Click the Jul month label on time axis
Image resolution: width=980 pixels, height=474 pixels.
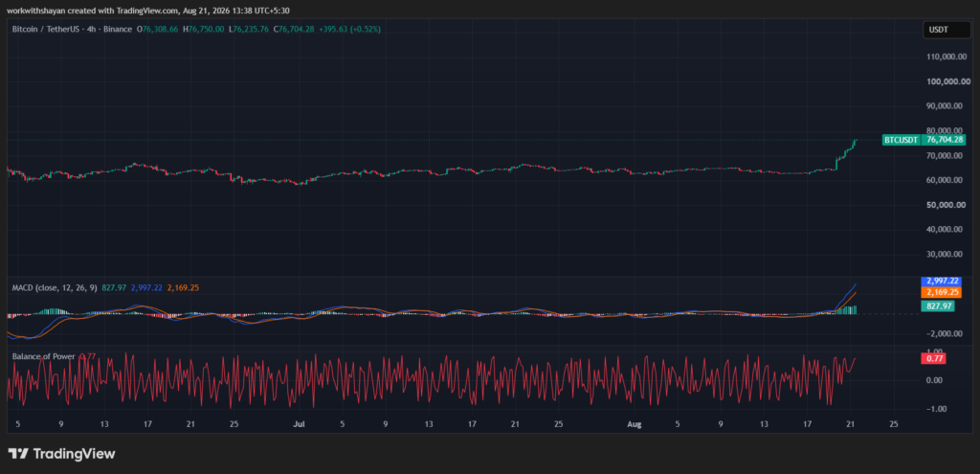(299, 424)
